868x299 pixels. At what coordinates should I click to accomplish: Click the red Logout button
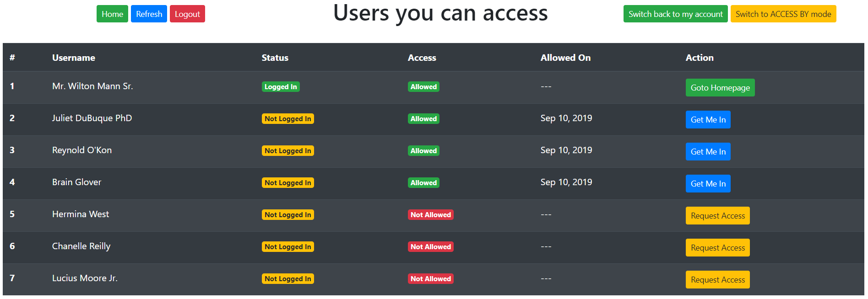coord(187,14)
